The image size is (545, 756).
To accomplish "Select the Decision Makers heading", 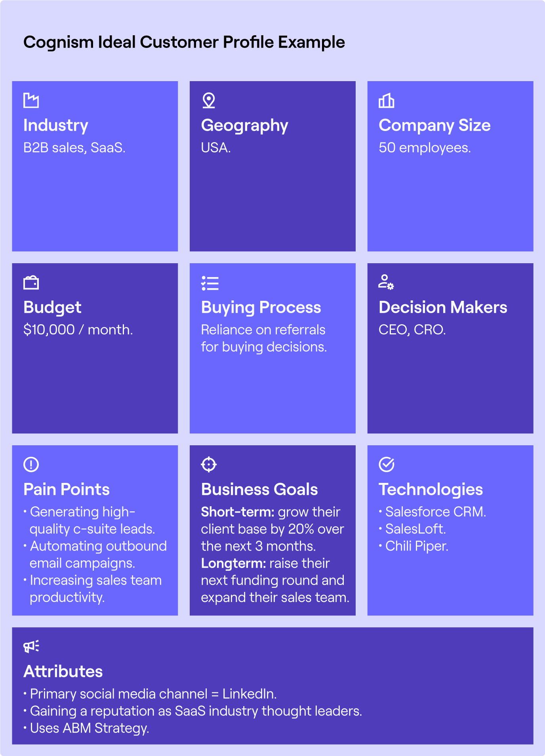I will click(443, 307).
